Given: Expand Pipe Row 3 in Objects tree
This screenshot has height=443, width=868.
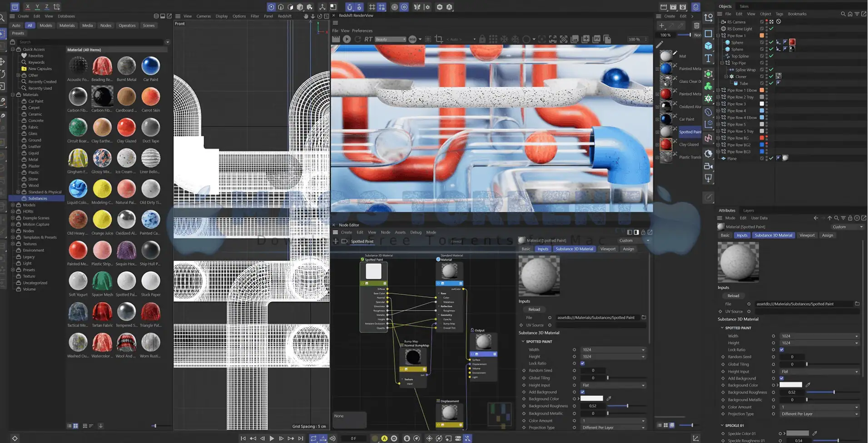Looking at the screenshot, I should [x=718, y=104].
